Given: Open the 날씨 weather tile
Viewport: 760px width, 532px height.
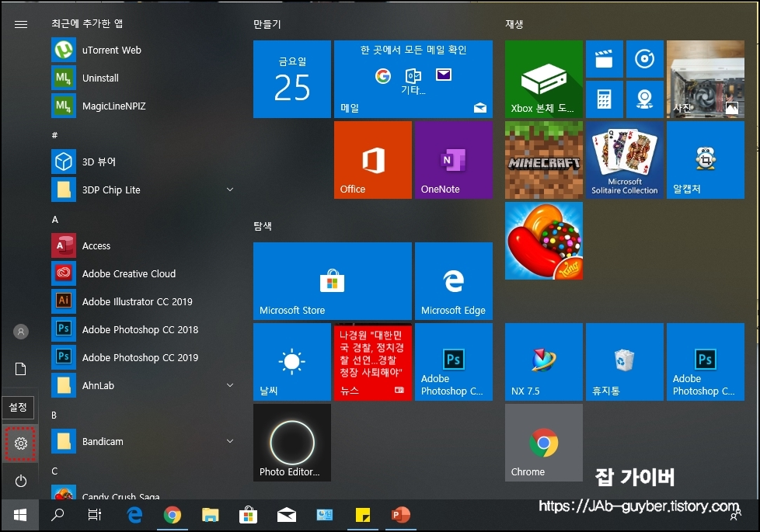Looking at the screenshot, I should (291, 362).
